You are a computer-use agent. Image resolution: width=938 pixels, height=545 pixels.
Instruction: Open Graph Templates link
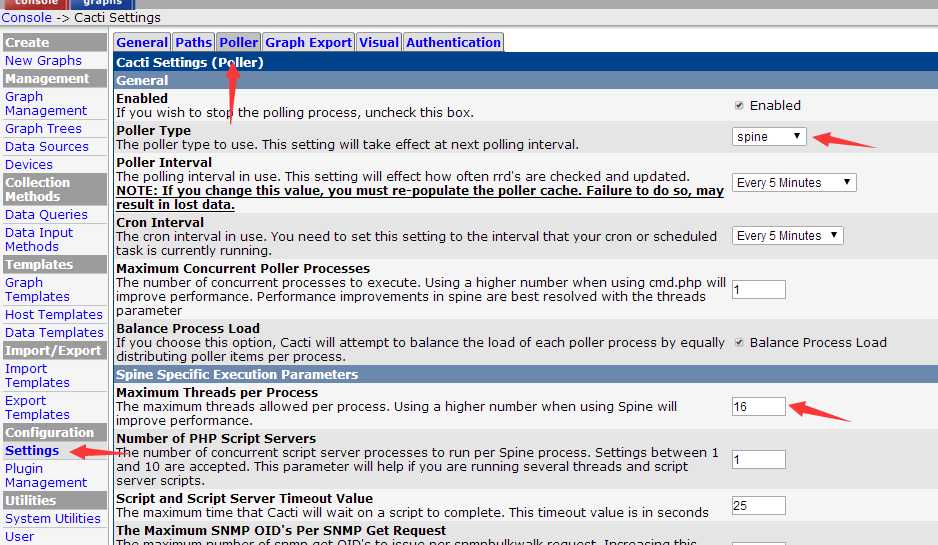(x=37, y=290)
